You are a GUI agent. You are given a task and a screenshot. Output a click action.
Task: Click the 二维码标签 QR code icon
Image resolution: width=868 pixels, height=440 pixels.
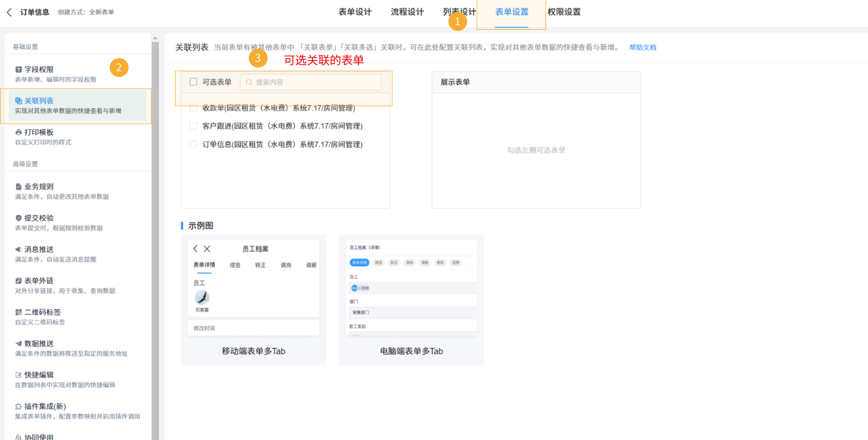[18, 312]
